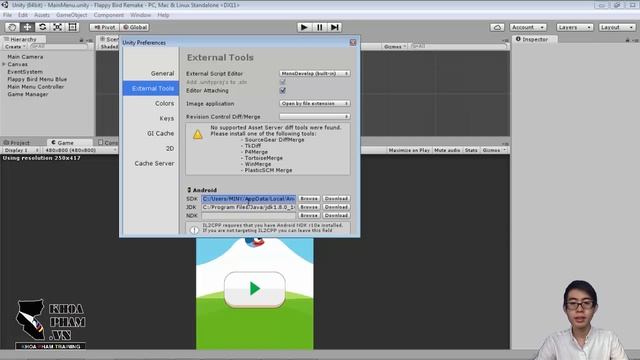This screenshot has width=640, height=360.
Task: Open External Script Editor dropdown
Action: pyautogui.click(x=315, y=73)
